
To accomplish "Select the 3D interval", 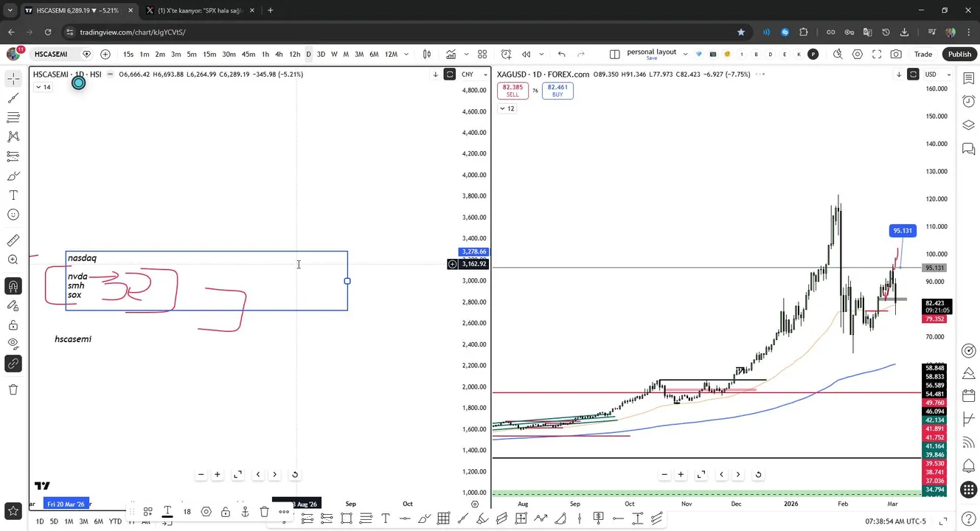I will [321, 54].
